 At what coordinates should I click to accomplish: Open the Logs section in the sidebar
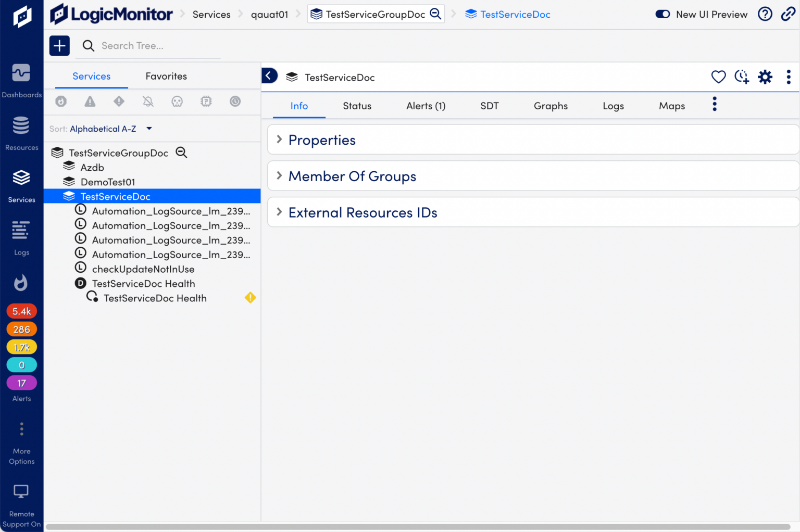click(x=21, y=237)
